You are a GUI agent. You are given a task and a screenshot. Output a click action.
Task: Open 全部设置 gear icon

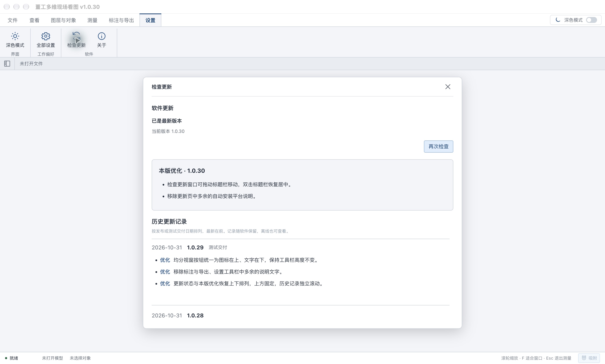click(x=46, y=36)
